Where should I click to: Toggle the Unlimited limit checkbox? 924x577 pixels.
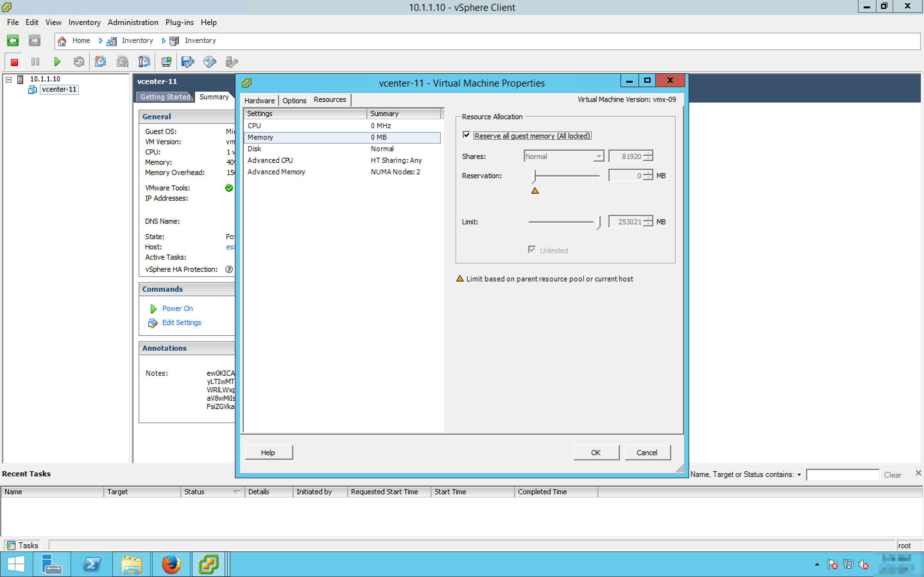(532, 250)
